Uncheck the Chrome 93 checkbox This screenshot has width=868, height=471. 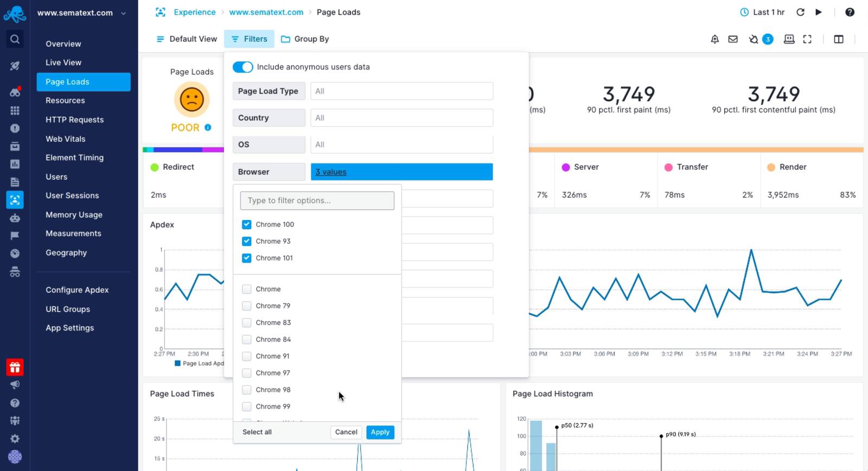(x=247, y=241)
